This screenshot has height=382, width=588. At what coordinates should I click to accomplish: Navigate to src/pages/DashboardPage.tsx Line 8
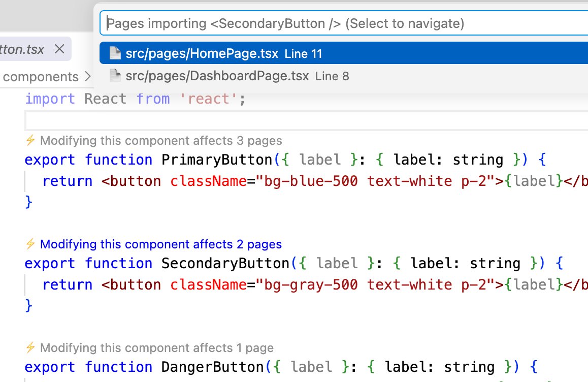click(x=343, y=76)
